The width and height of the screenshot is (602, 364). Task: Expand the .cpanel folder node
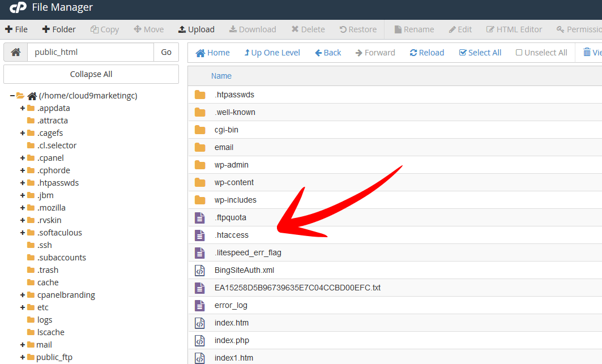(x=22, y=157)
